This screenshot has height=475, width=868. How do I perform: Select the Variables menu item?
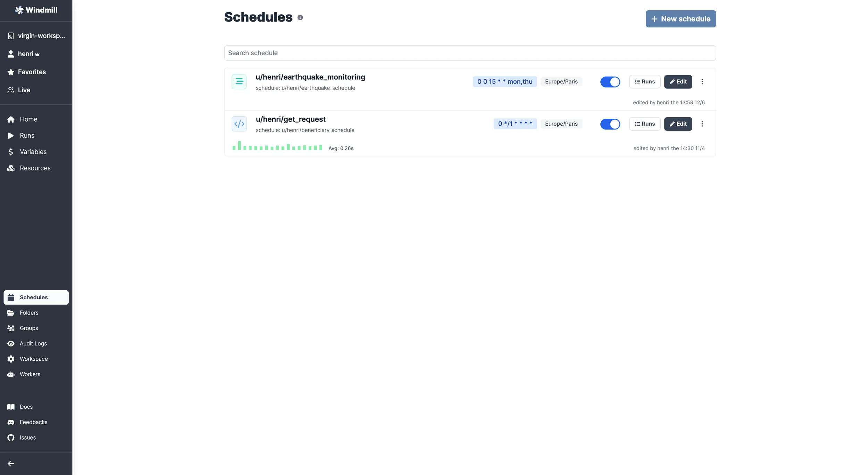pyautogui.click(x=33, y=151)
